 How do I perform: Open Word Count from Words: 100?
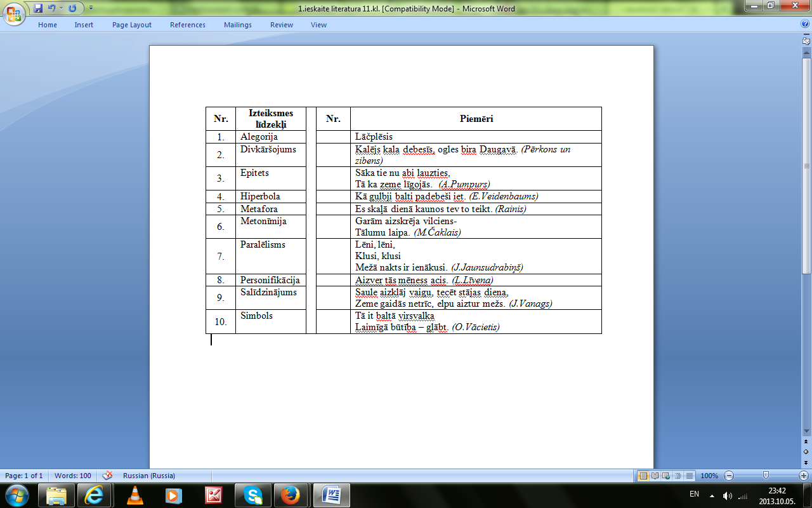pyautogui.click(x=73, y=476)
